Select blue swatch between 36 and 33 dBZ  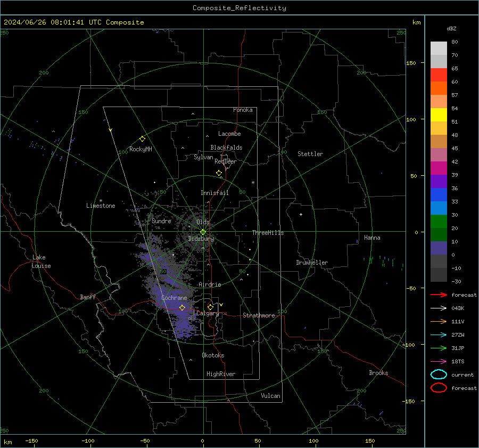pos(439,195)
